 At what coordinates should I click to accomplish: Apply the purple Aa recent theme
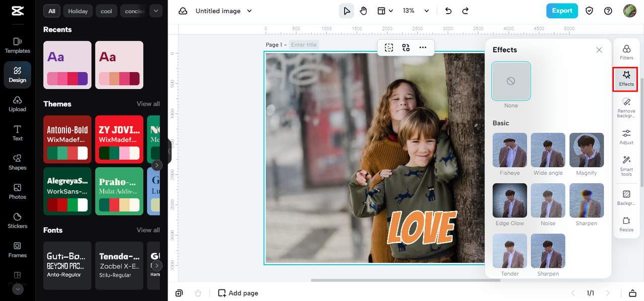click(67, 65)
